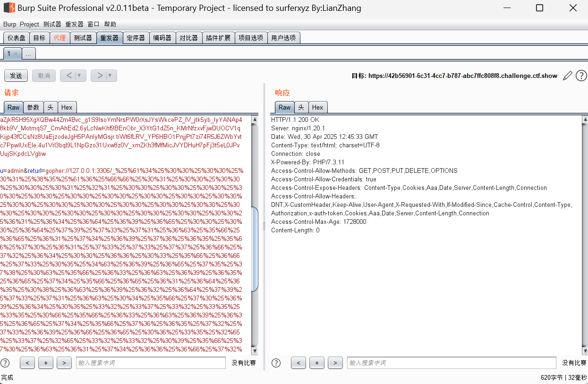
Task: Click 'Content-Length: 0' header line
Action: (x=295, y=230)
